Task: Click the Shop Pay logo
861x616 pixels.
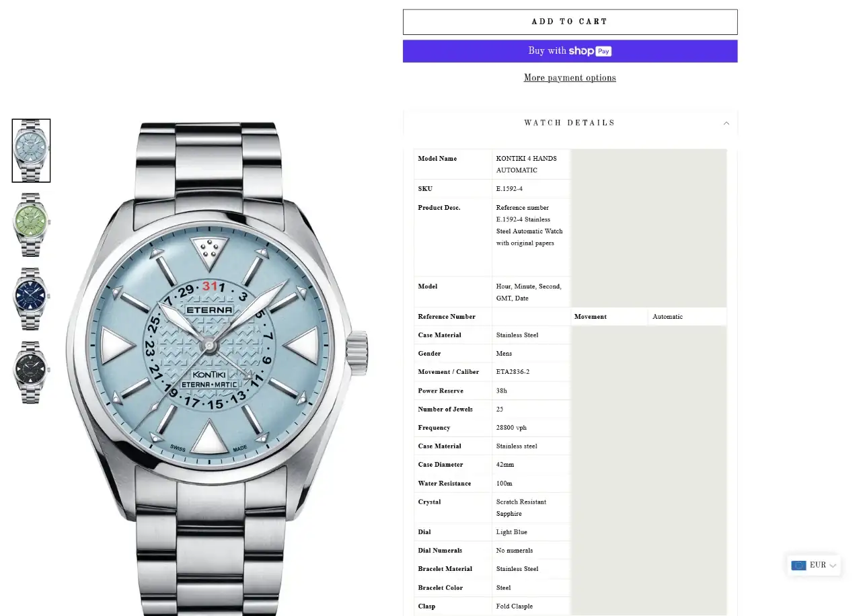Action: pyautogui.click(x=590, y=51)
